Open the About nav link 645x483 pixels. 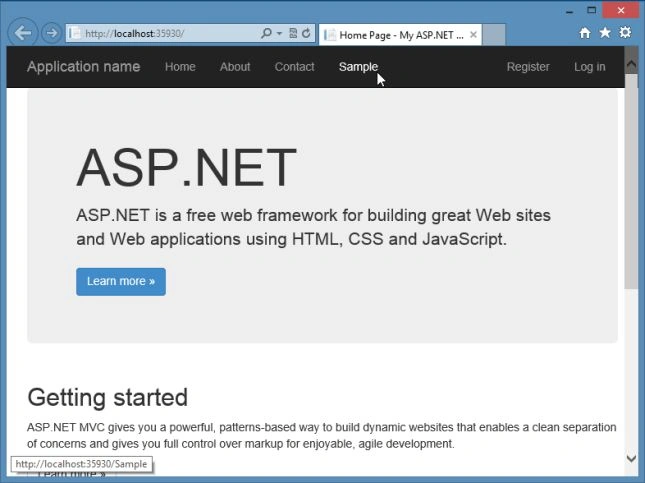click(235, 67)
